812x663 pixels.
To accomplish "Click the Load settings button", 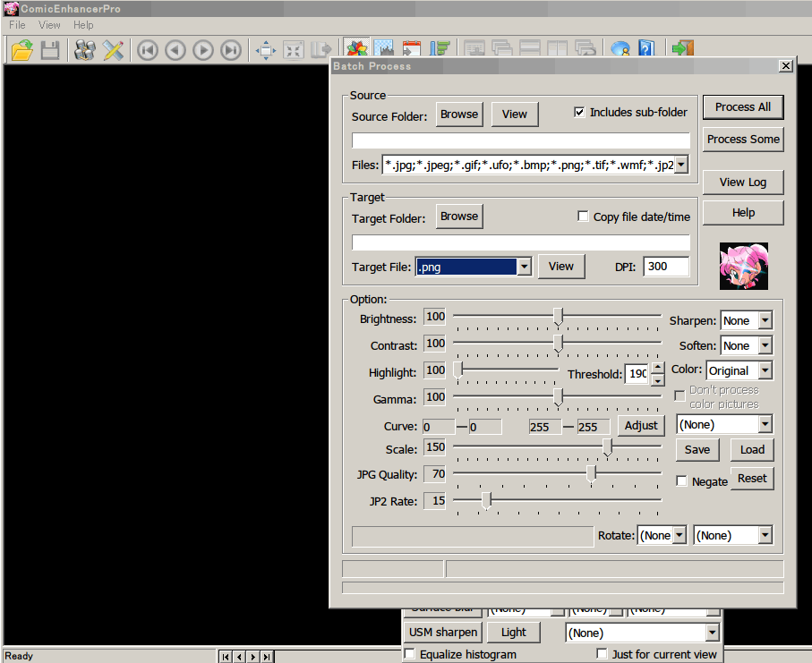I will (x=752, y=450).
